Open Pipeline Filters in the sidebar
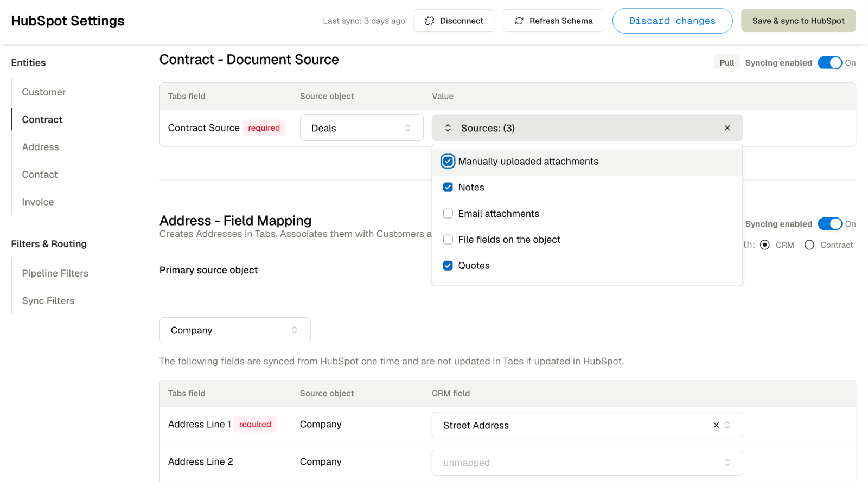 click(55, 273)
